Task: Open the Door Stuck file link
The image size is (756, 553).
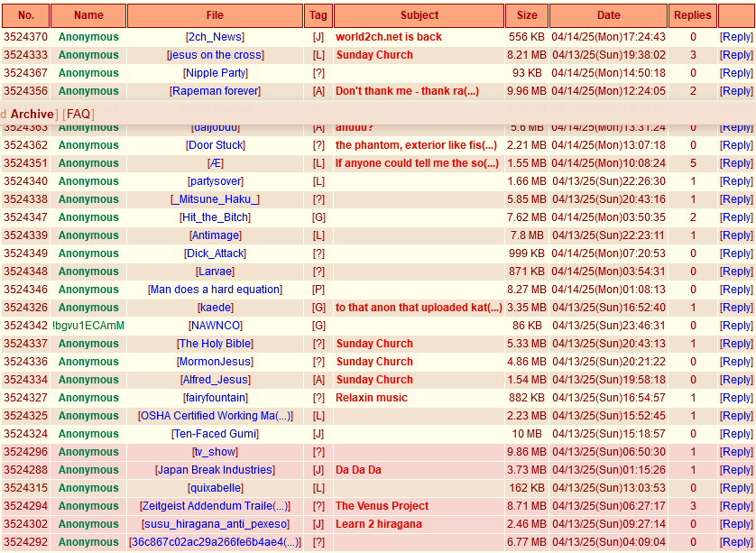Action: [x=216, y=145]
